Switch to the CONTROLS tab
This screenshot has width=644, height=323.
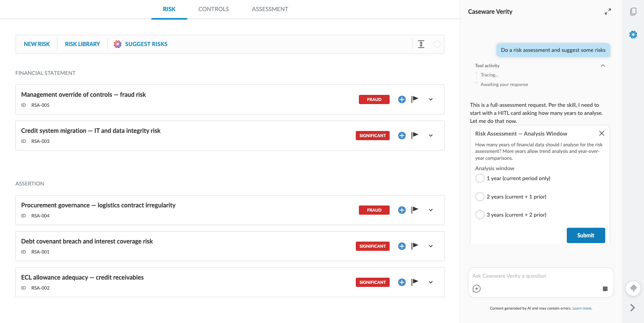[x=214, y=9]
